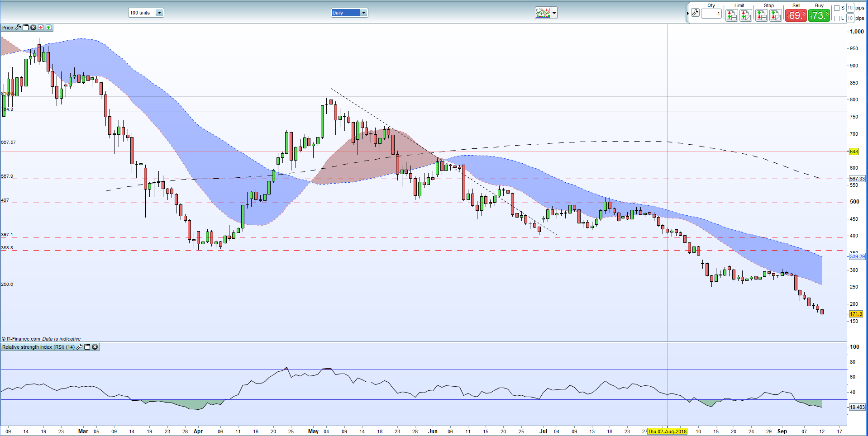This screenshot has width=868, height=436.
Task: Open trading toolbar wrench settings
Action: pos(695,13)
